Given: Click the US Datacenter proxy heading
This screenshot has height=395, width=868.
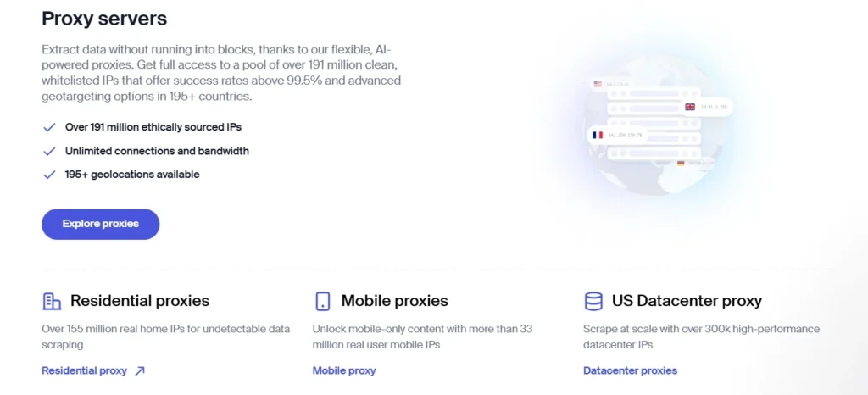Looking at the screenshot, I should tap(687, 301).
